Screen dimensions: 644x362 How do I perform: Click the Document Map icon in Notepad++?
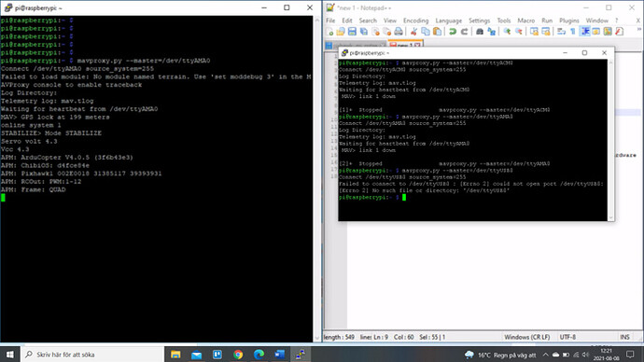[608, 32]
